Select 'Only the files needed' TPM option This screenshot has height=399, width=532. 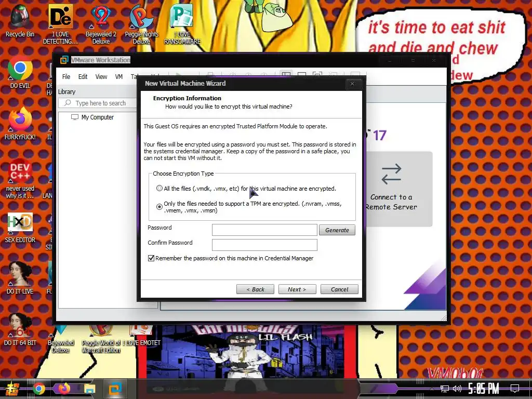(159, 207)
